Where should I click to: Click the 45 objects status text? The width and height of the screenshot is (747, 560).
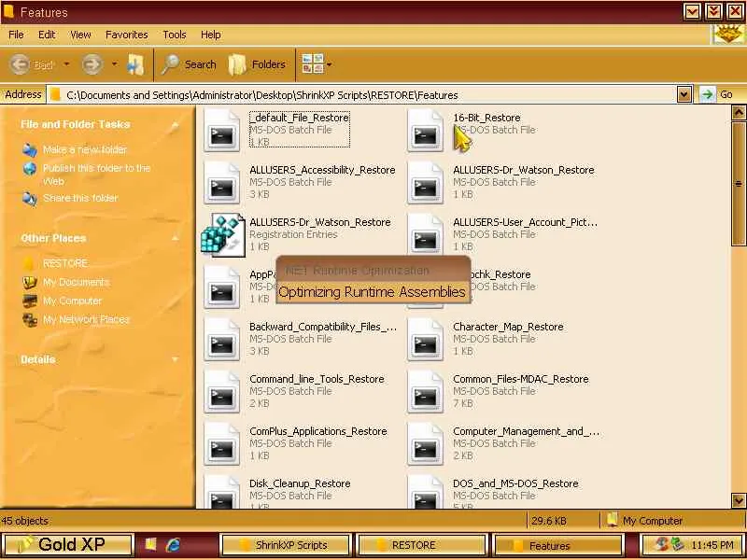point(25,521)
